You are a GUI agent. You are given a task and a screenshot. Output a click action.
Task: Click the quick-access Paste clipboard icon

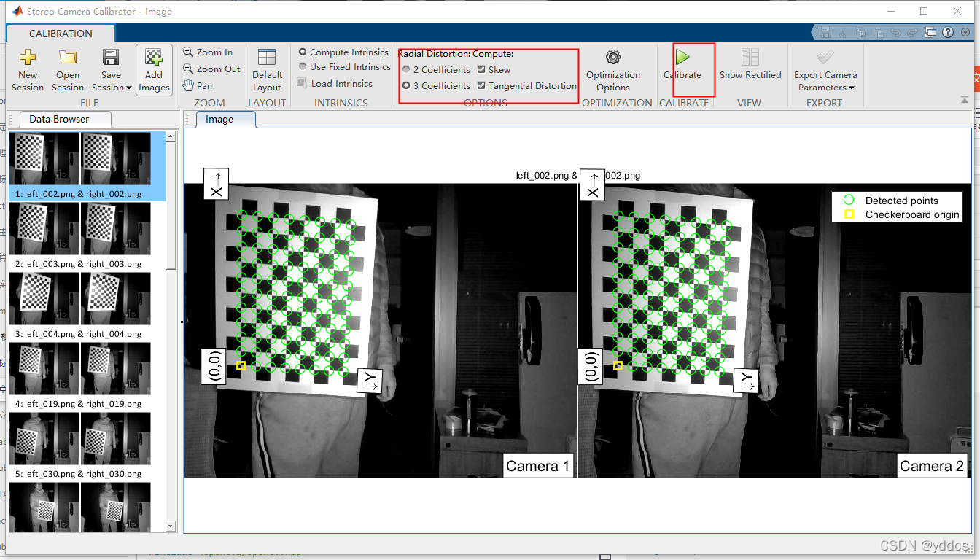click(877, 33)
